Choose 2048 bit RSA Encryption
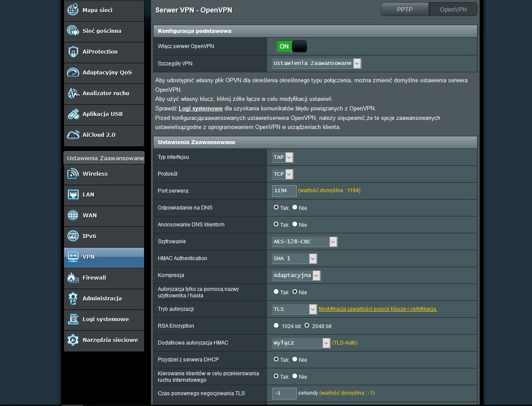 [307, 325]
